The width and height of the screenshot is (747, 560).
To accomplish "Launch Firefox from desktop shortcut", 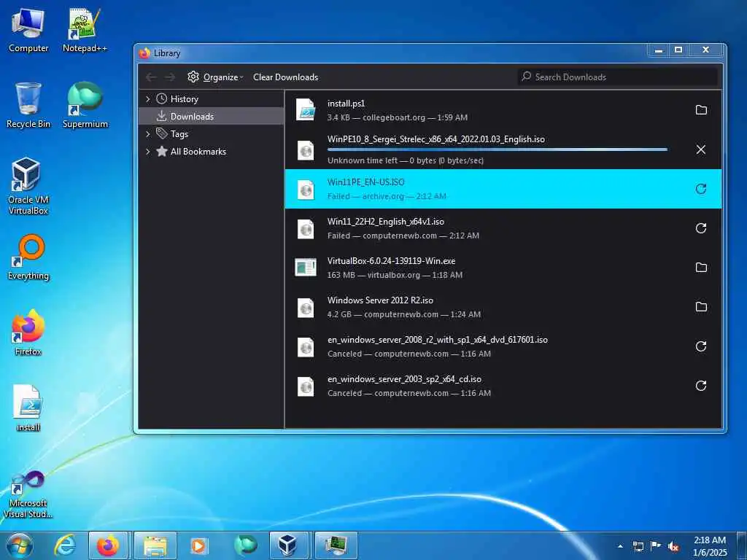I will [28, 332].
